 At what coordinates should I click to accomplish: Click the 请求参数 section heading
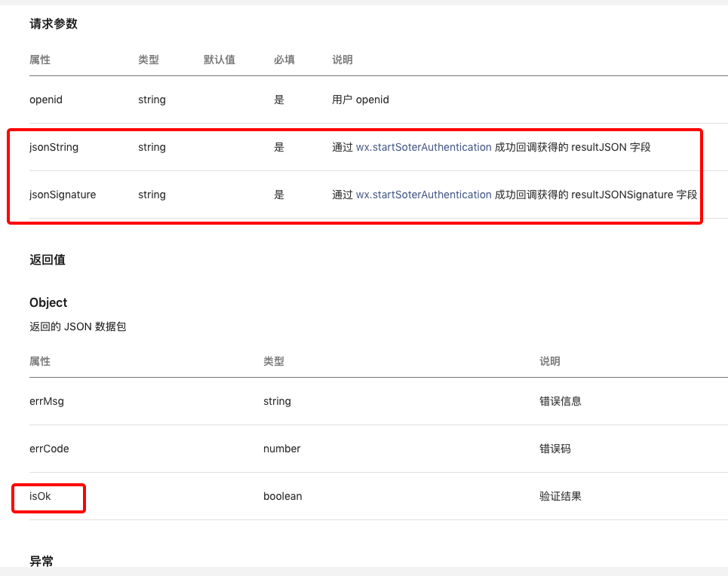click(x=54, y=23)
